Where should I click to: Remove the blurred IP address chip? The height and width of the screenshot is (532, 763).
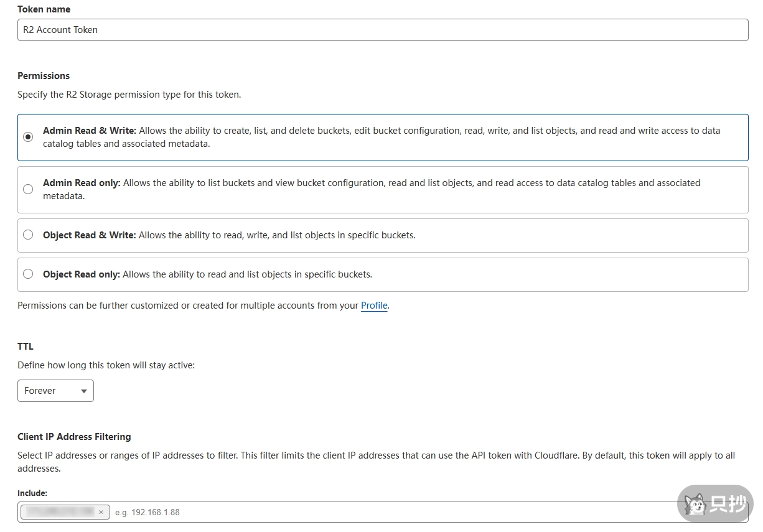pyautogui.click(x=101, y=512)
